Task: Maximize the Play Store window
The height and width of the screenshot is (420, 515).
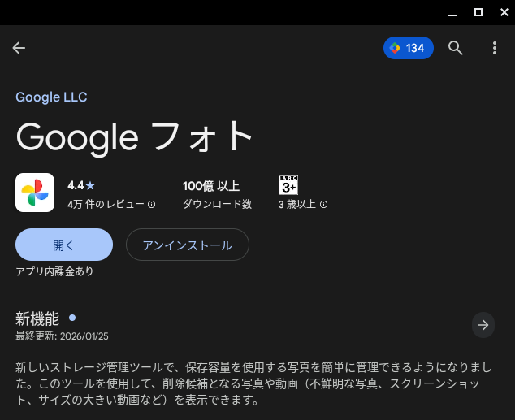Action: coord(478,11)
